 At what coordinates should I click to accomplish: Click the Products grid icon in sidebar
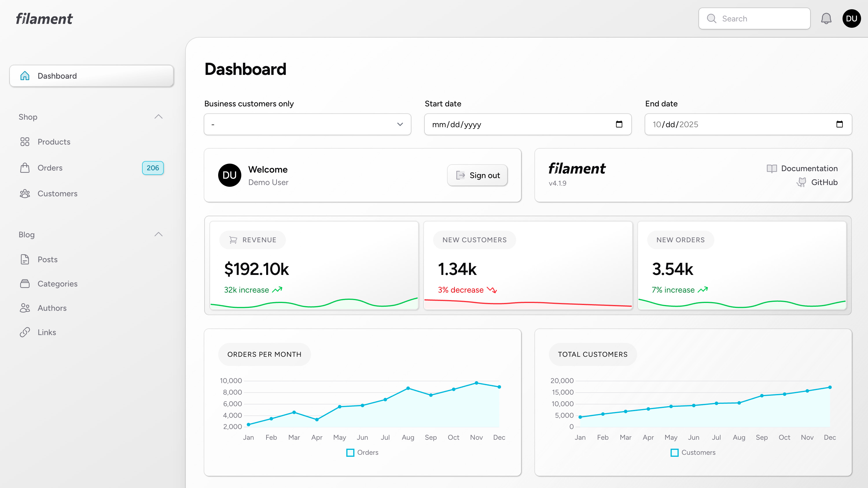(25, 142)
